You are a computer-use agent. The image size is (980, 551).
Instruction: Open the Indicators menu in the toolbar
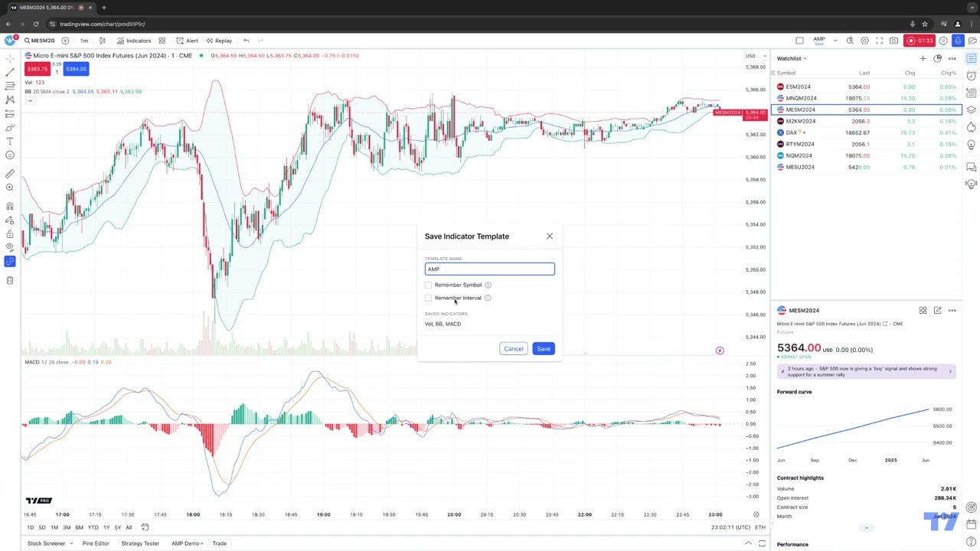tap(134, 41)
